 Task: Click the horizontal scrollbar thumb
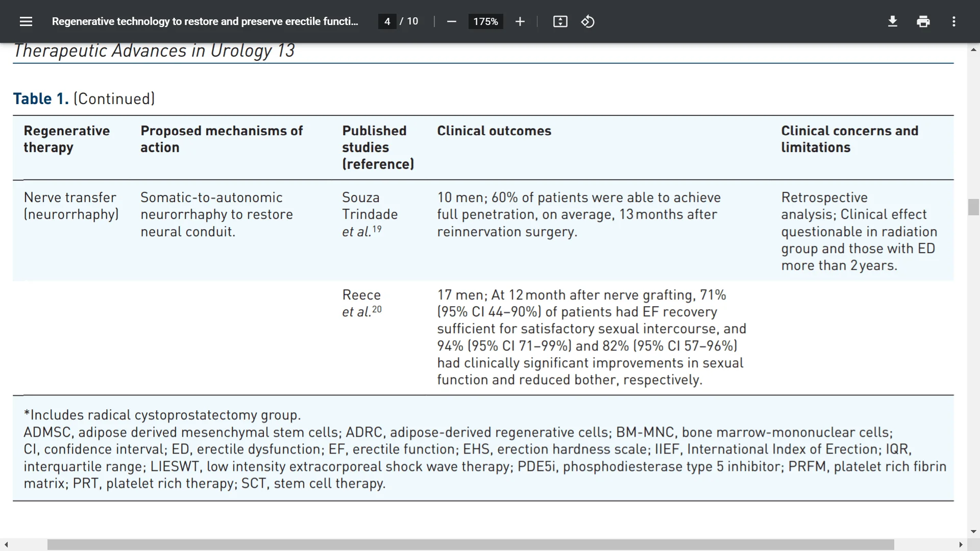click(x=471, y=545)
